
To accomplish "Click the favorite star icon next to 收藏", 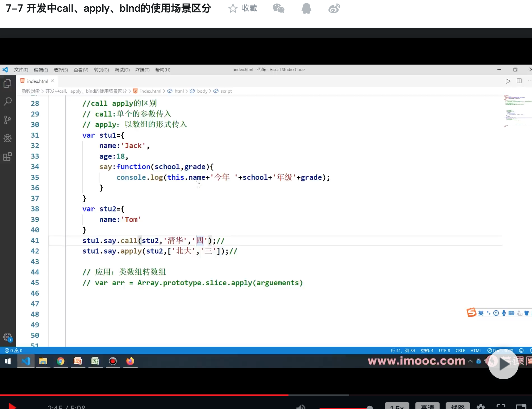I will click(x=233, y=8).
